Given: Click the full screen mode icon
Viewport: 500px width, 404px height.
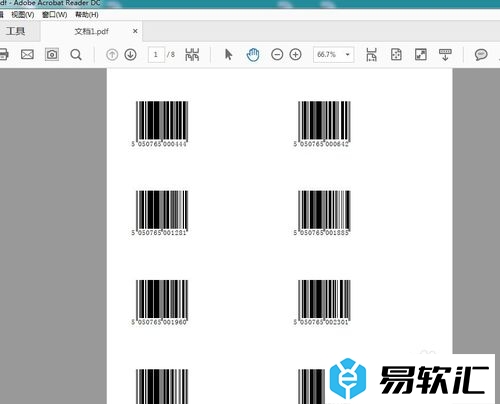Looking at the screenshot, I should tap(421, 55).
